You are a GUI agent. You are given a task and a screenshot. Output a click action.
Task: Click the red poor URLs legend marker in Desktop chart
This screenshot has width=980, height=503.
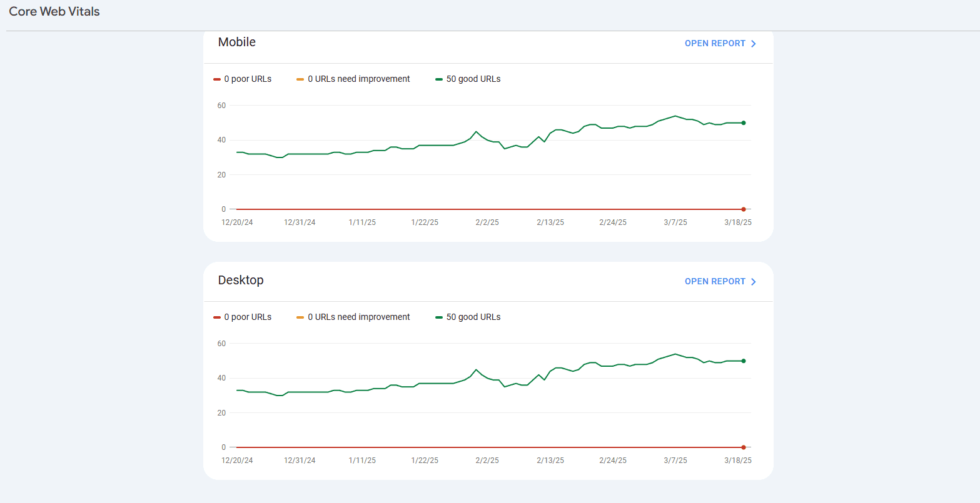click(216, 317)
